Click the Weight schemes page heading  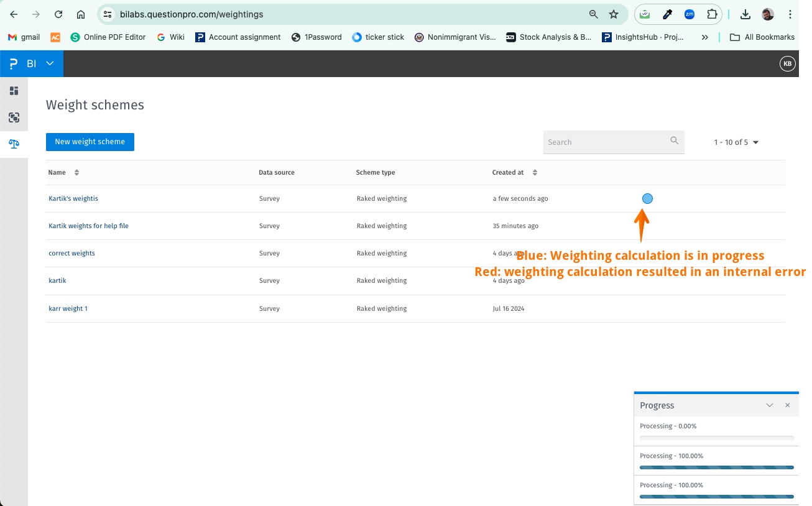95,105
